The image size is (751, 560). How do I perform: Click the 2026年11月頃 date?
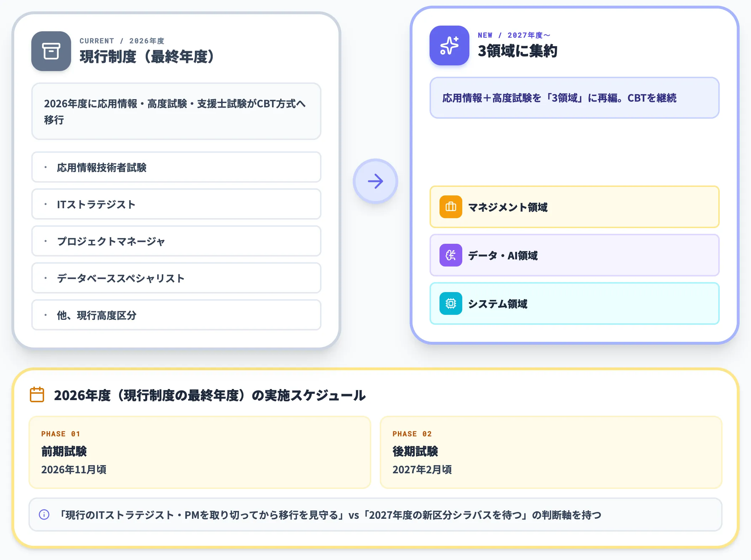74,470
